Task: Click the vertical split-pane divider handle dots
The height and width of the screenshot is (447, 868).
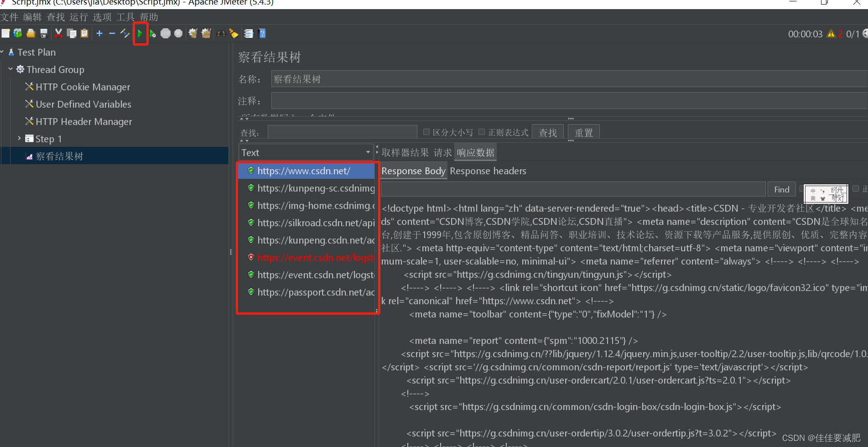Action: (231, 252)
